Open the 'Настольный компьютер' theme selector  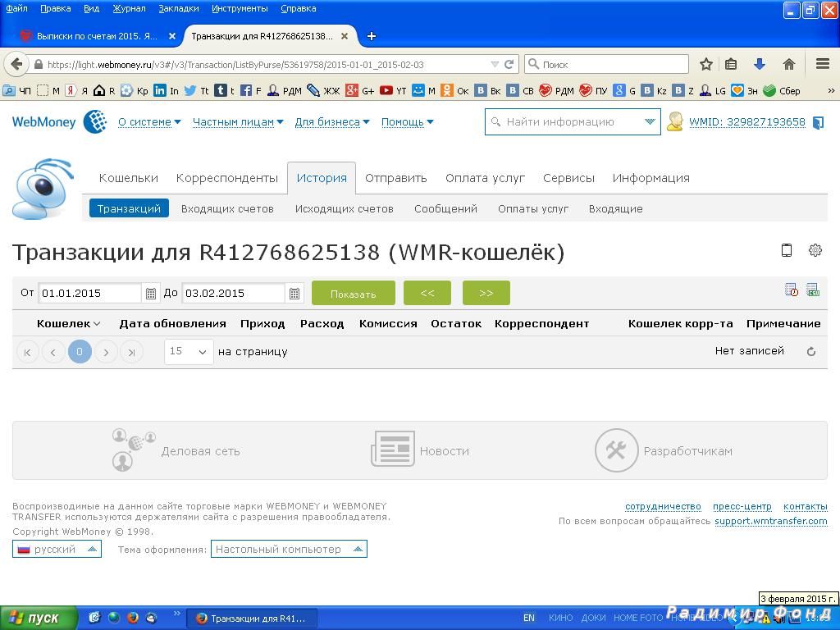(289, 549)
